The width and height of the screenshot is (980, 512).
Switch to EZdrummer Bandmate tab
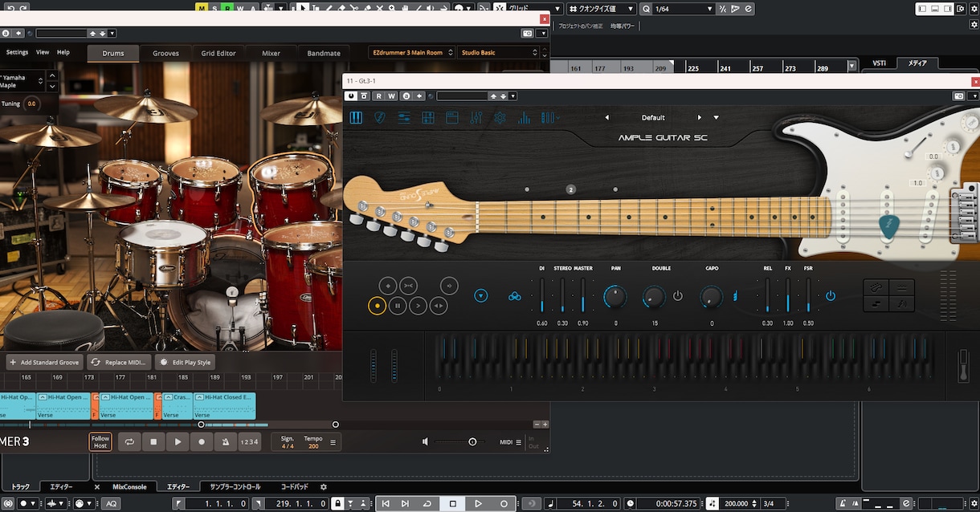pyautogui.click(x=324, y=53)
